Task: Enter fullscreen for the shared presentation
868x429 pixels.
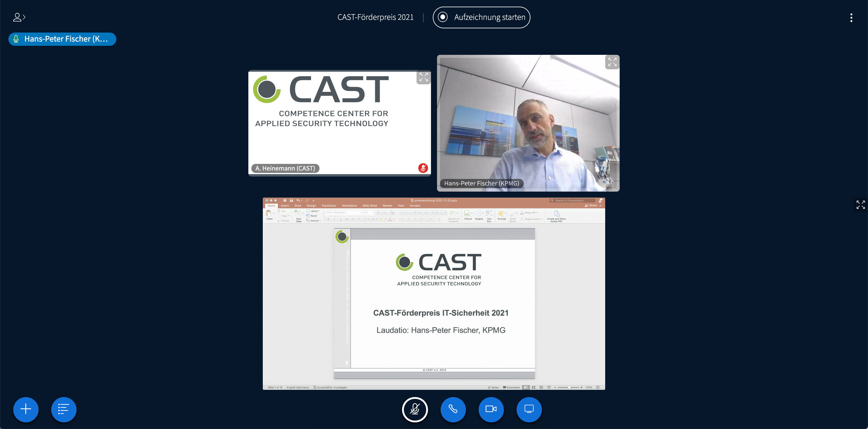Action: (x=860, y=204)
